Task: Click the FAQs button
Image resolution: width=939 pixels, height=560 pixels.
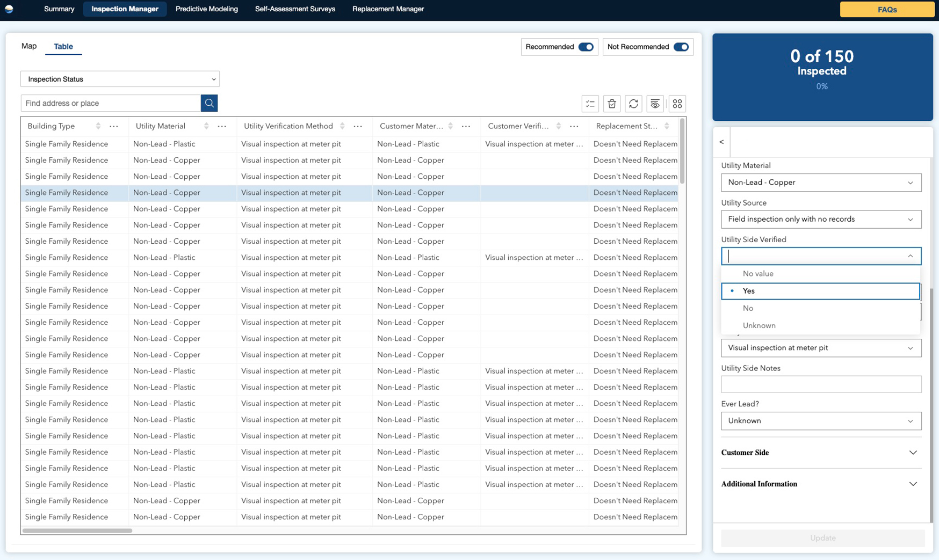Action: [887, 9]
